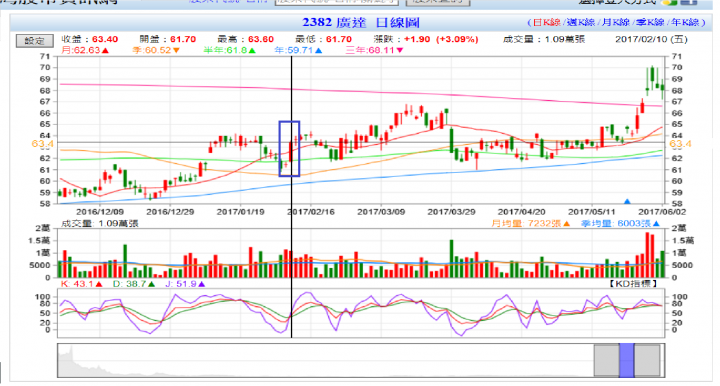Click the 2017/06/02 date axis label

(662, 212)
